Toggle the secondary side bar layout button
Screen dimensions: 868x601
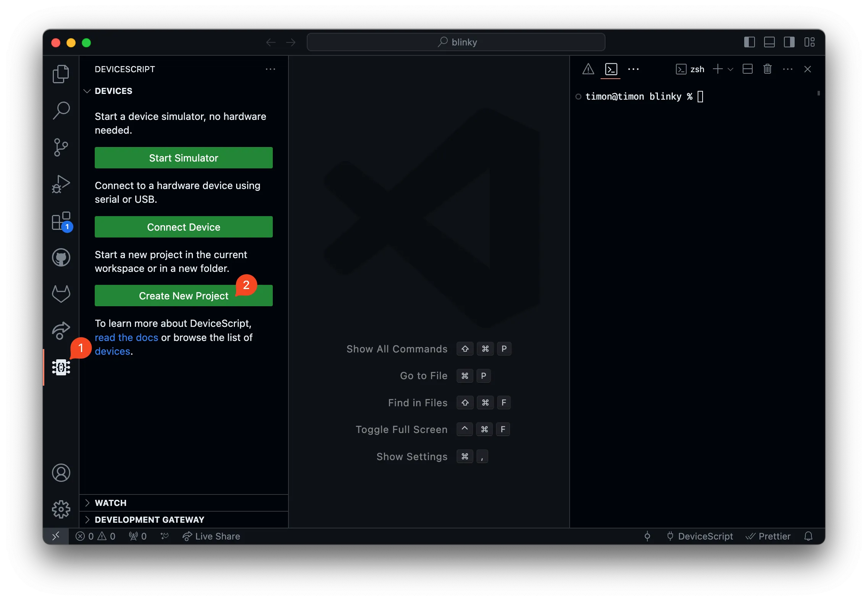pos(789,42)
